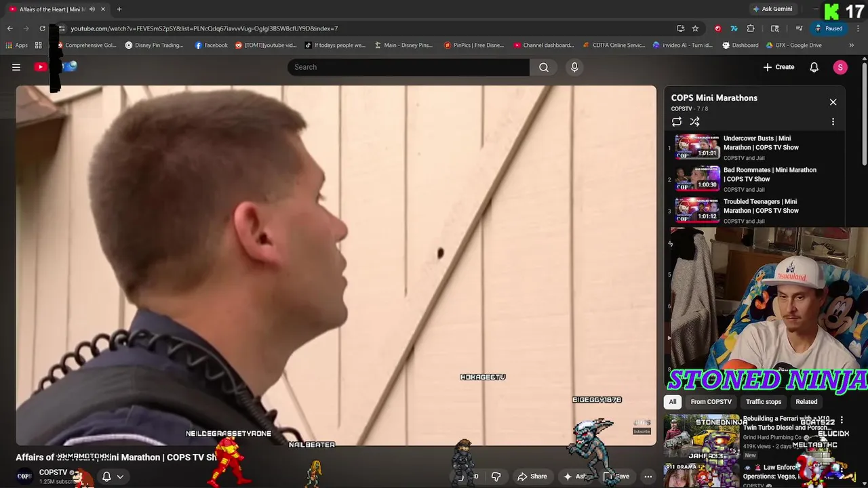Dislike the video with thumbs-down icon

pos(496,476)
